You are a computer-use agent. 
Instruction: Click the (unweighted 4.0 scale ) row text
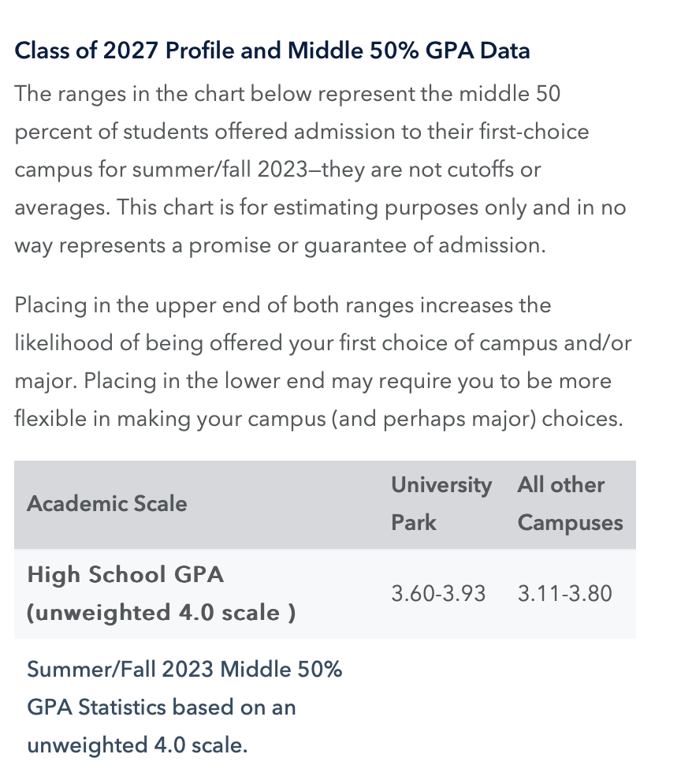[162, 613]
